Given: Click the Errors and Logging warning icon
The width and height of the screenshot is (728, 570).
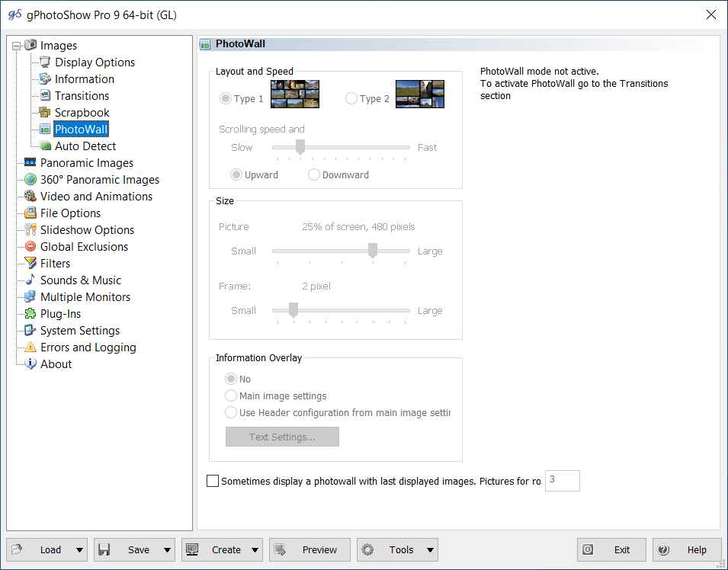Looking at the screenshot, I should (x=30, y=347).
